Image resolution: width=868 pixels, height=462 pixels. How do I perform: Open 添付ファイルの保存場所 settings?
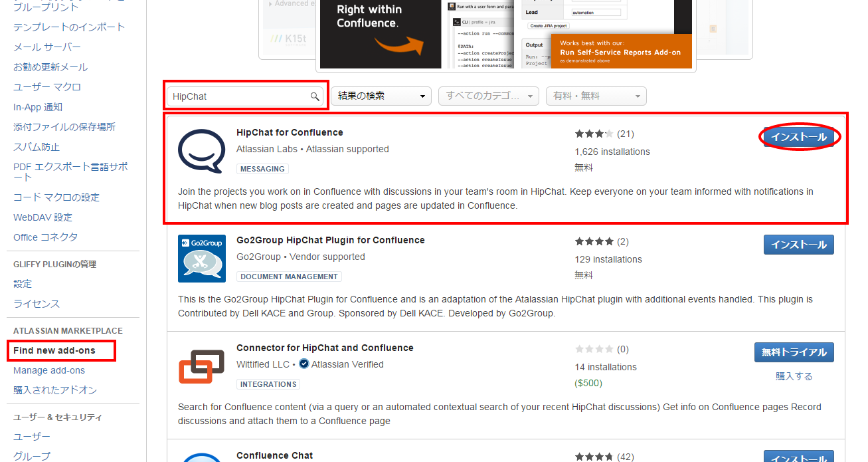pos(64,127)
